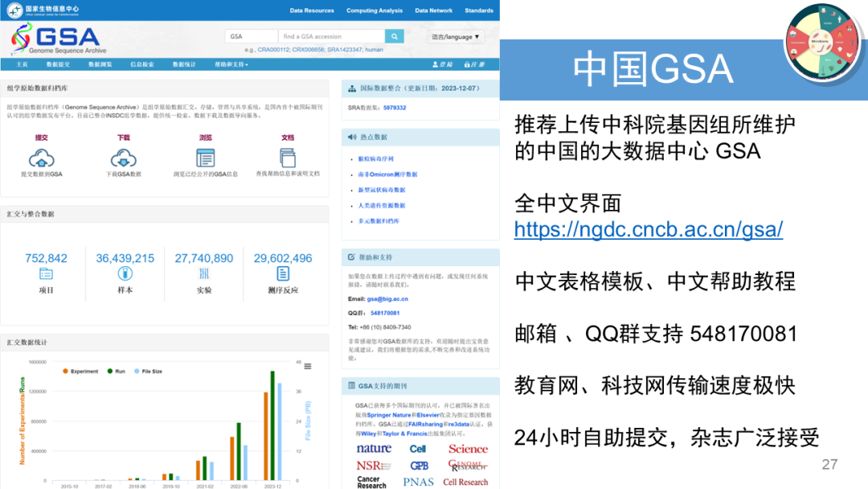Click the sequencing runs icon under 29,602,496
This screenshot has width=868, height=489.
click(x=283, y=273)
